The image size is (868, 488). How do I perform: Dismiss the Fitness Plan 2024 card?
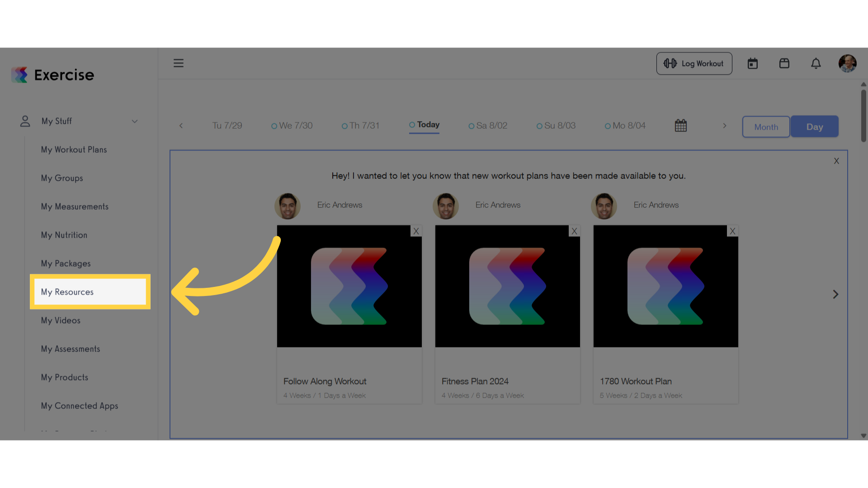(x=574, y=231)
